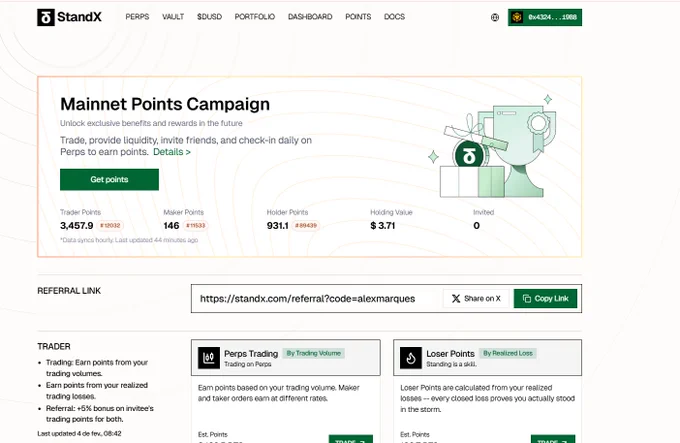The height and width of the screenshot is (443, 680).
Task: Click the Maker Points rank badge #11533
Action: click(x=196, y=225)
